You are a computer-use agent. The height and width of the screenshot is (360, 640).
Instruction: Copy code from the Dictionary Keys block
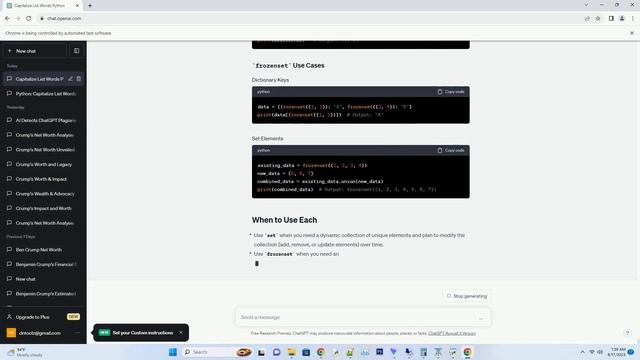coord(451,92)
